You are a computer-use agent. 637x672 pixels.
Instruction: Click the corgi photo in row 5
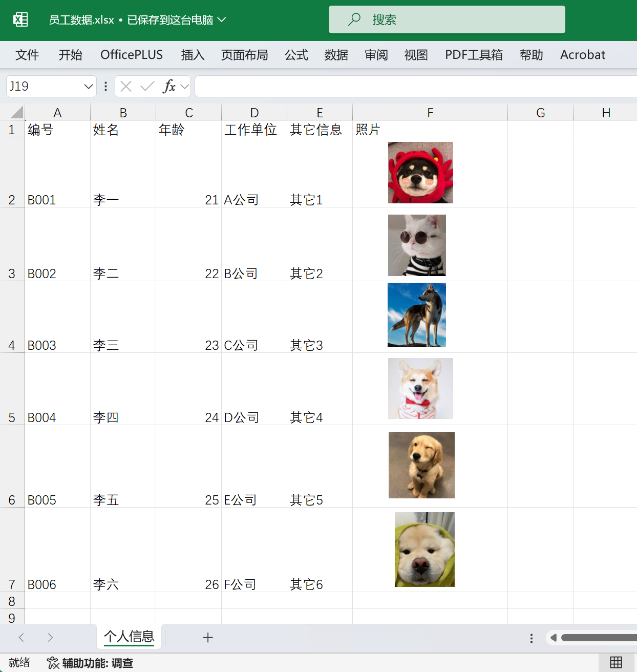(x=420, y=388)
